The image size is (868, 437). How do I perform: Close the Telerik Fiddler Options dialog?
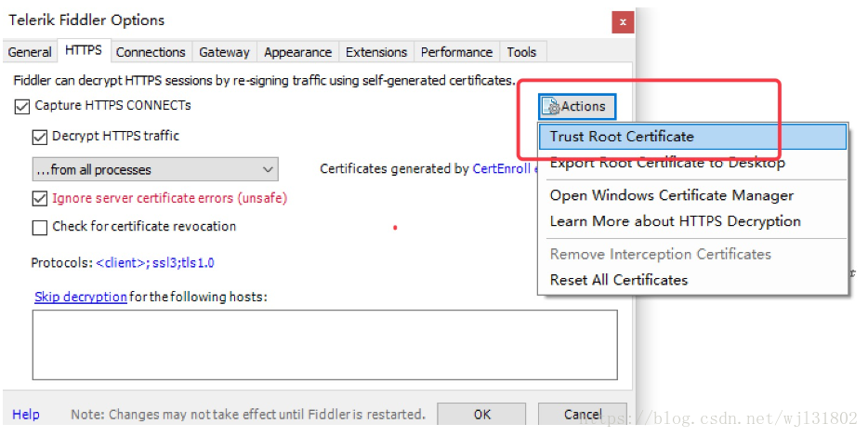click(x=623, y=22)
